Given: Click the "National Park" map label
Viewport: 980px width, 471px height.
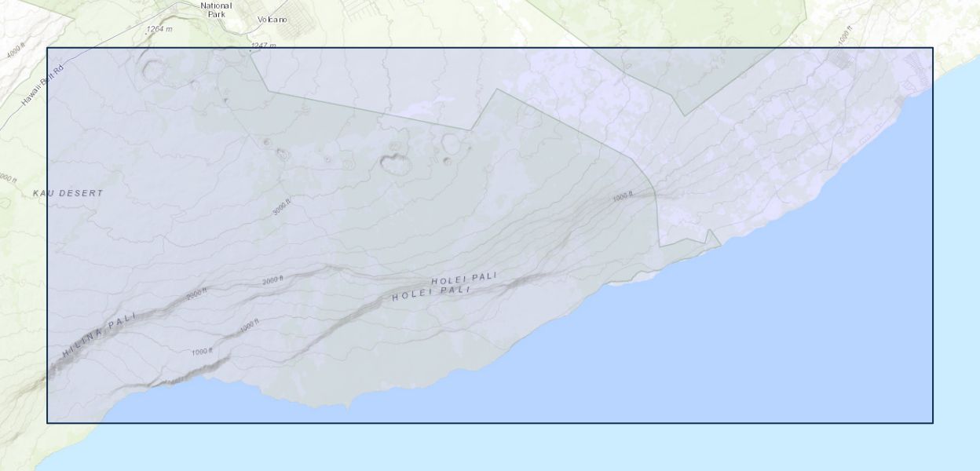Looking at the screenshot, I should 216,9.
